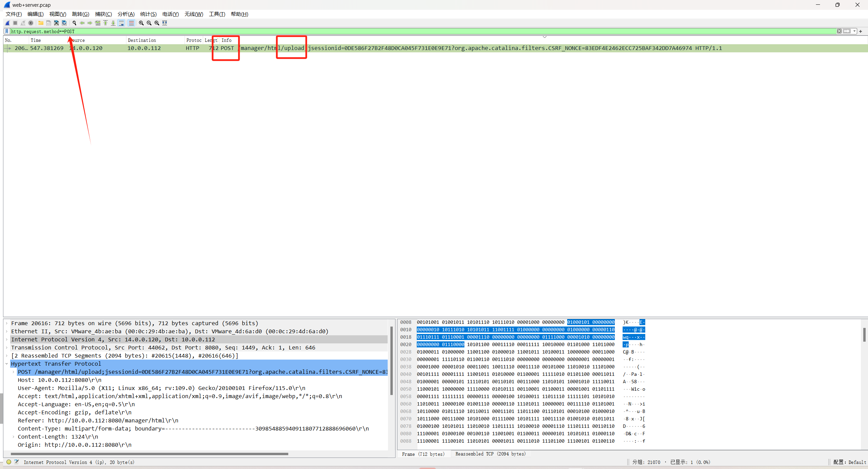Click the display filter input field
Image resolution: width=868 pixels, height=469 pixels.
pos(406,31)
